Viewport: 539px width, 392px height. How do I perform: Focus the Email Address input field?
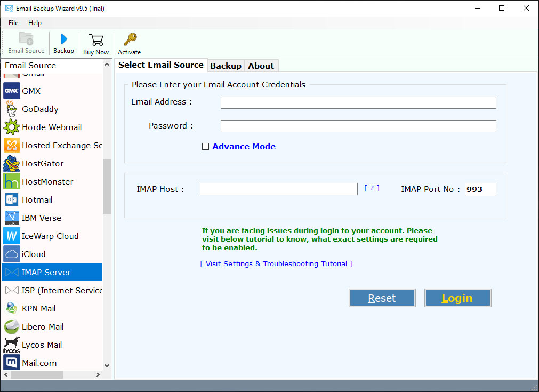click(358, 102)
